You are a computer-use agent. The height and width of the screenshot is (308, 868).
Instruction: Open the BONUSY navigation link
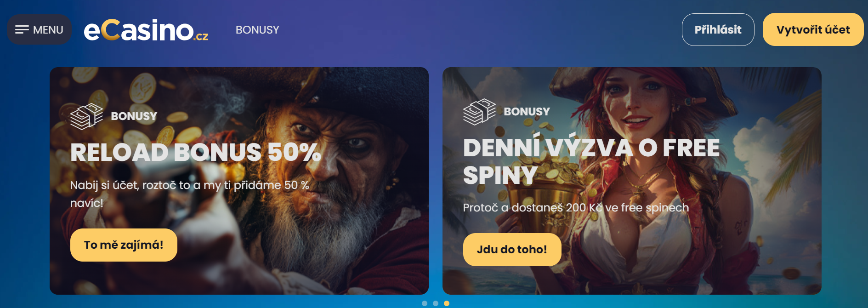point(257,30)
